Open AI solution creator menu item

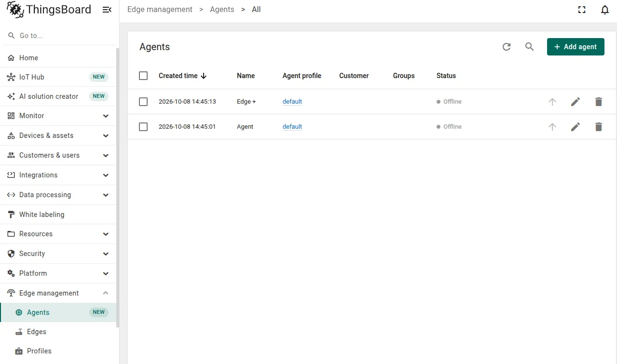(x=58, y=96)
